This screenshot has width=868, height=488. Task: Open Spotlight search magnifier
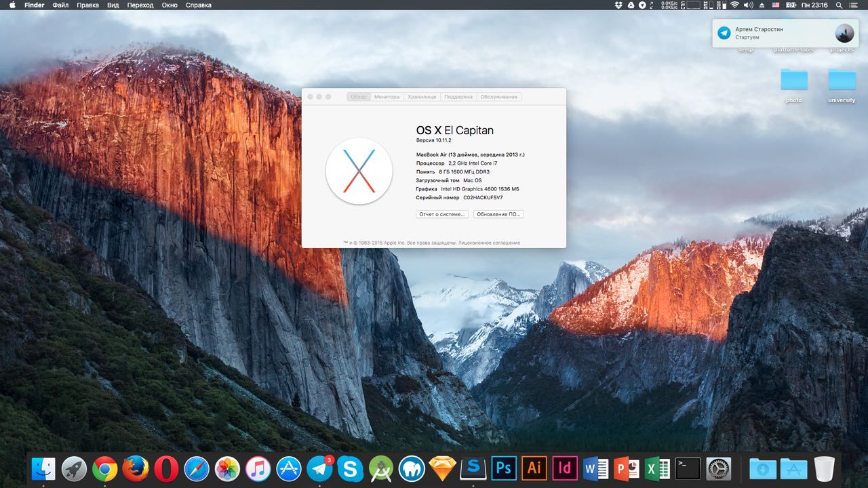pos(838,5)
